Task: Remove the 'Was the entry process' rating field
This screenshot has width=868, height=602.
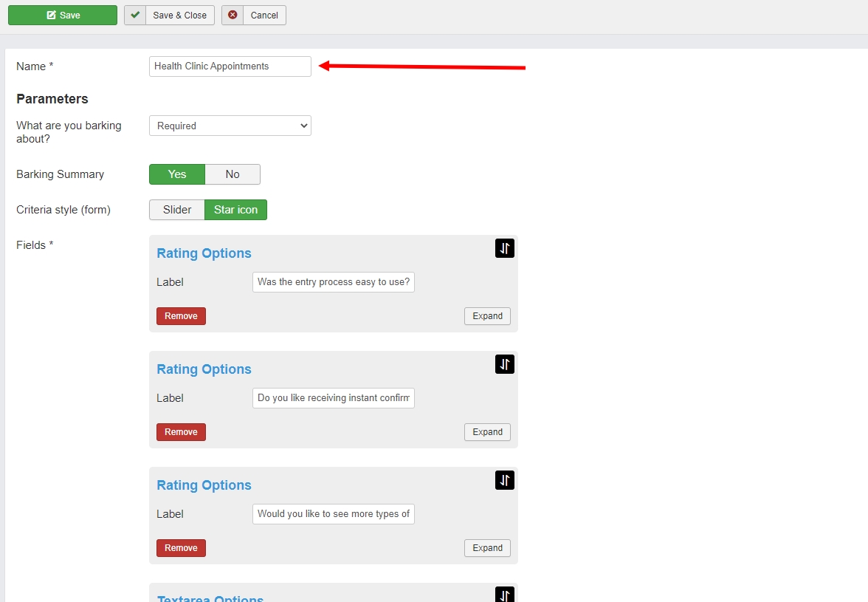Action: pos(181,316)
